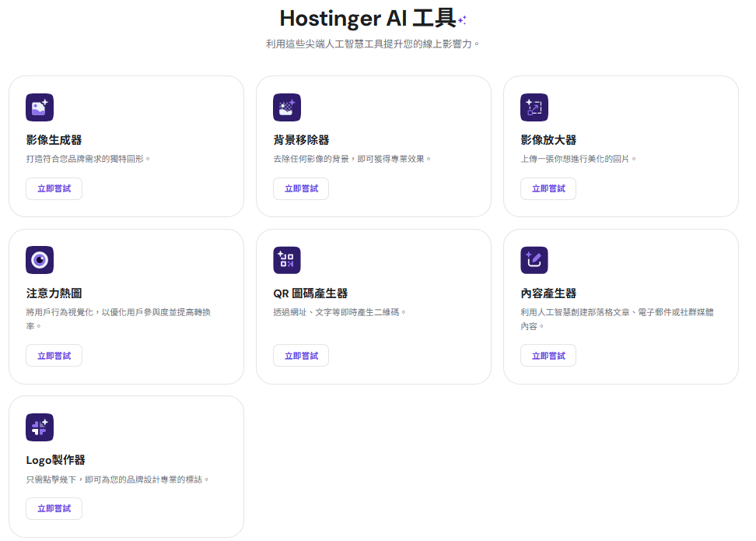The width and height of the screenshot is (756, 541).
Task: Click the QR 圖碼產生器 icon
Action: 287,260
